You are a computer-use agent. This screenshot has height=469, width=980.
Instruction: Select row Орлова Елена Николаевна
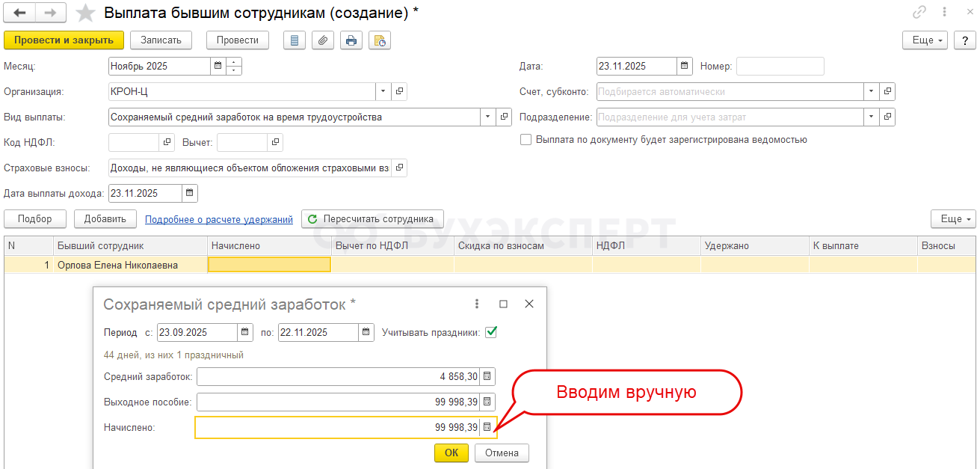tap(490, 265)
